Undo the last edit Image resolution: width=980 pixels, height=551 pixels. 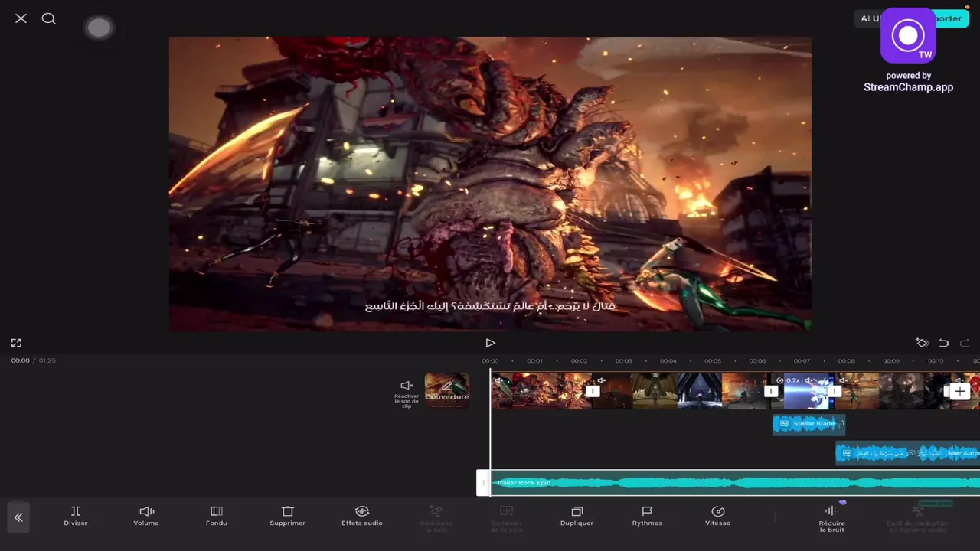pyautogui.click(x=943, y=343)
